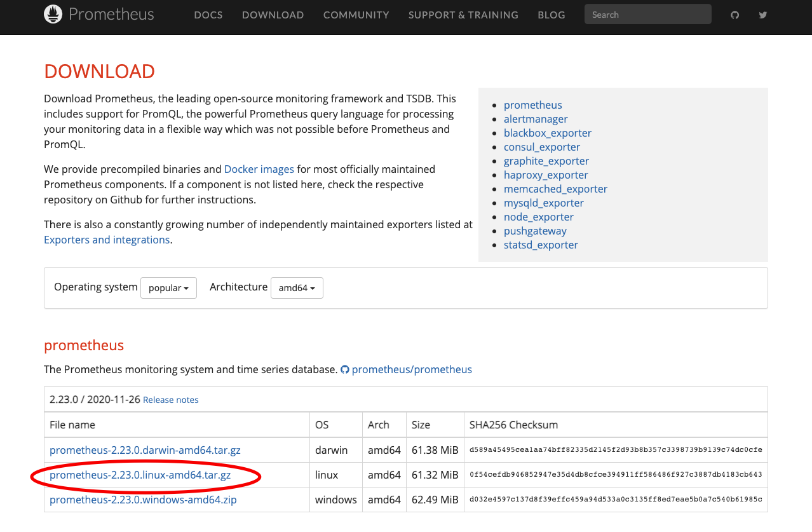Jump to haproxy_exporter in the component list
The image size is (812, 532).
tap(546, 175)
